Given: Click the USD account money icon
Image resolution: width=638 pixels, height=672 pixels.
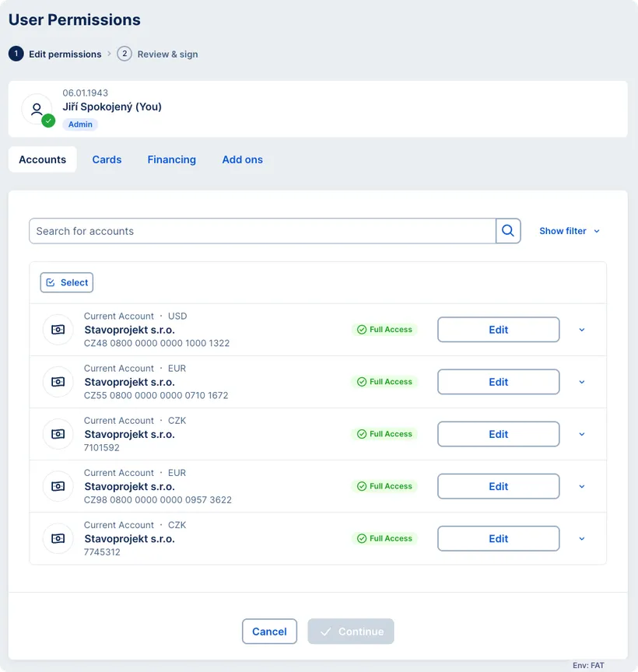Looking at the screenshot, I should coord(58,330).
